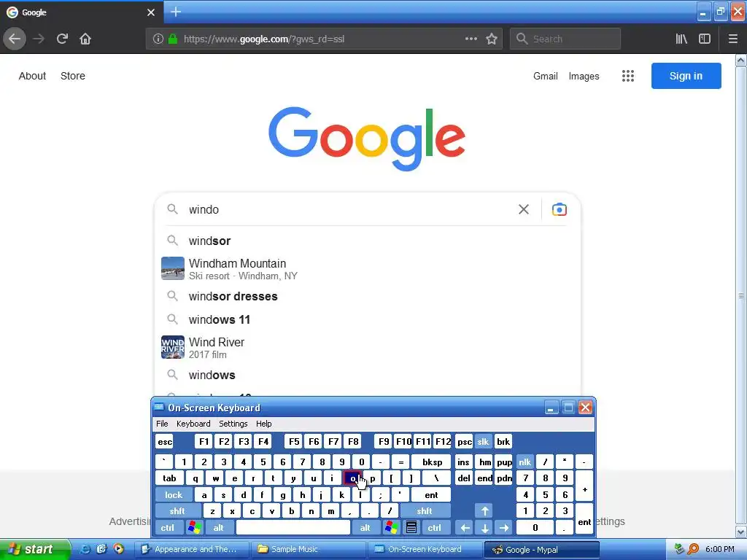Bookmark this page with the star icon
Viewport: 747px width, 560px height.
(492, 39)
